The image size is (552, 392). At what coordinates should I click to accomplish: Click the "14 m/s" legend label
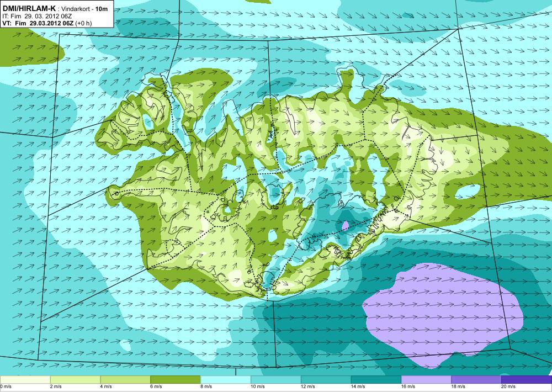click(358, 386)
